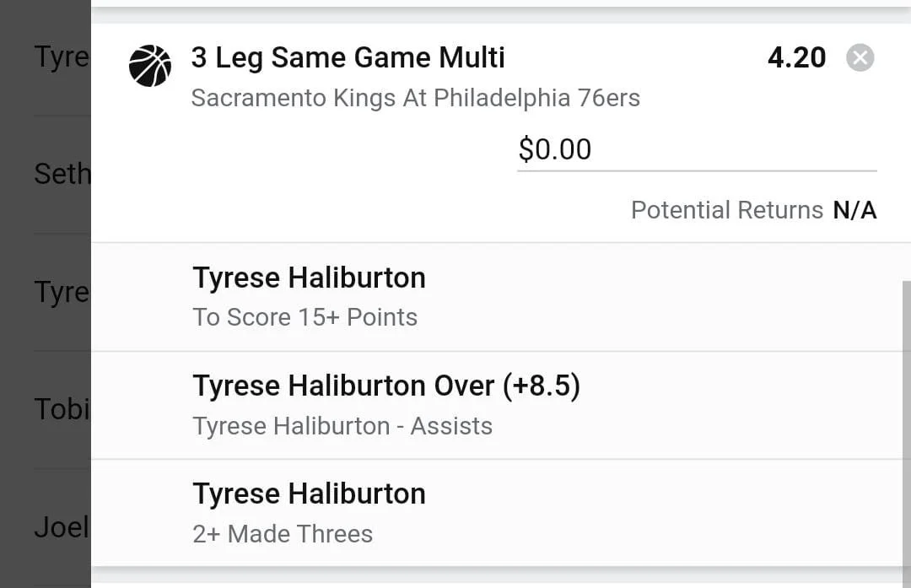The image size is (911, 588).
Task: Click the 2+ Made Threes text
Action: tap(283, 534)
